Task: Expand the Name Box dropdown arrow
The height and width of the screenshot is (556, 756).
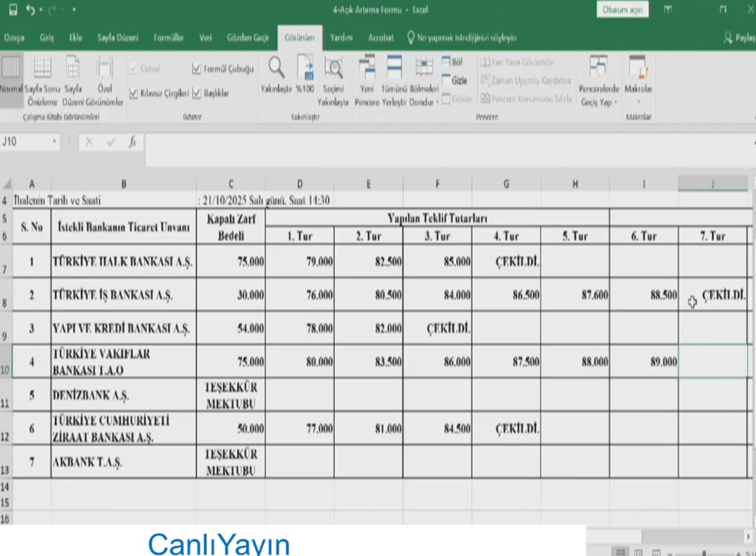Action: click(55, 142)
